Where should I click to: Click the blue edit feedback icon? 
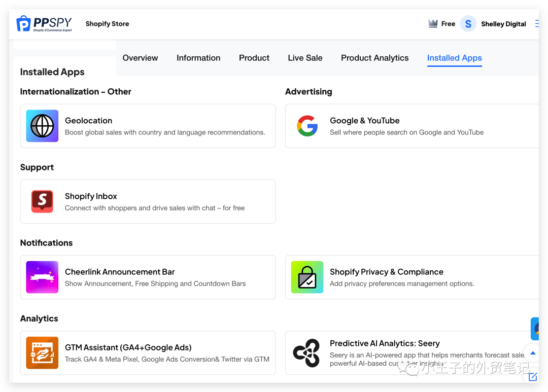(533, 377)
